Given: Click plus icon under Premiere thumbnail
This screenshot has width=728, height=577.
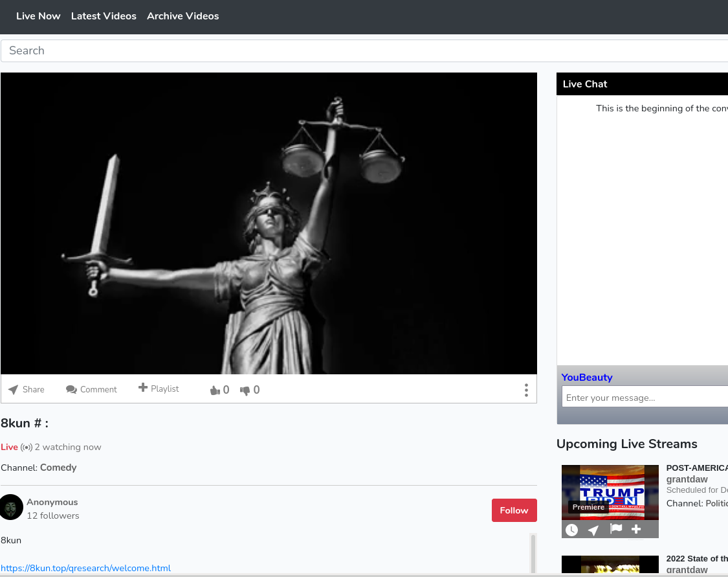Looking at the screenshot, I should click(x=636, y=528).
